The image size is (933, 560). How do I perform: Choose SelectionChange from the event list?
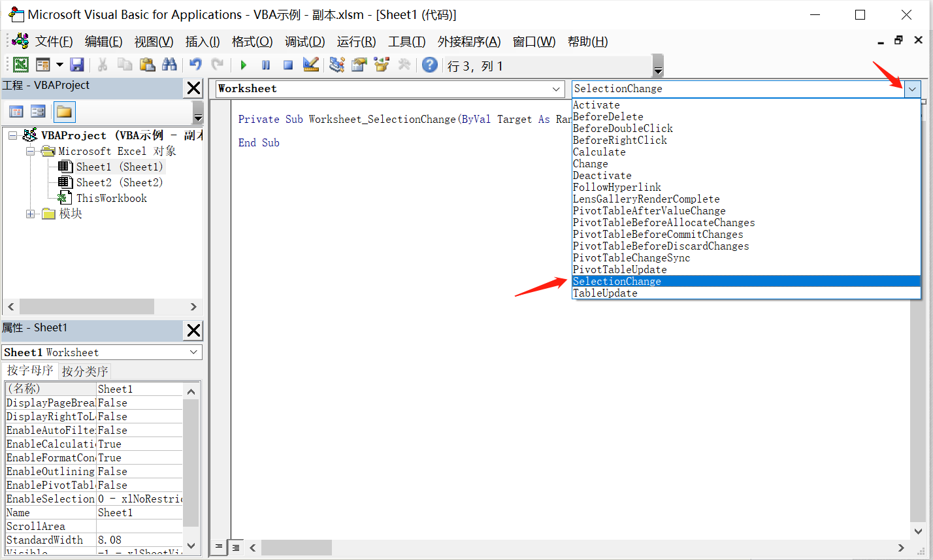click(x=746, y=281)
